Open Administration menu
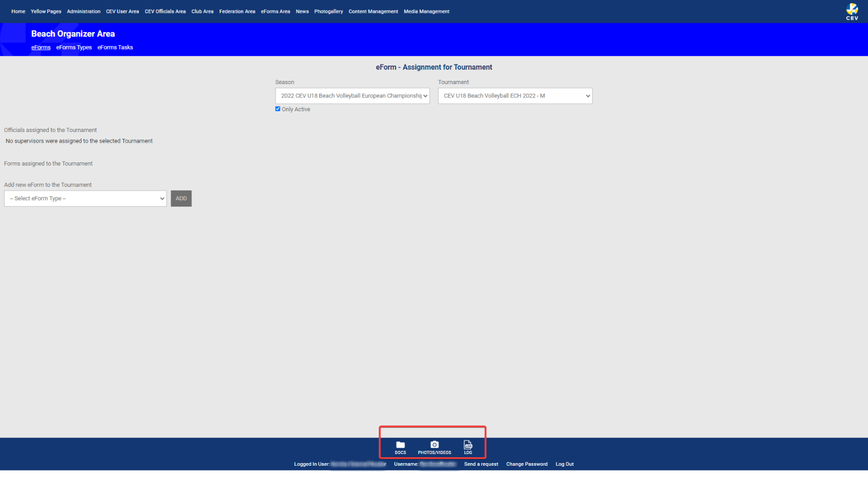 coord(84,11)
